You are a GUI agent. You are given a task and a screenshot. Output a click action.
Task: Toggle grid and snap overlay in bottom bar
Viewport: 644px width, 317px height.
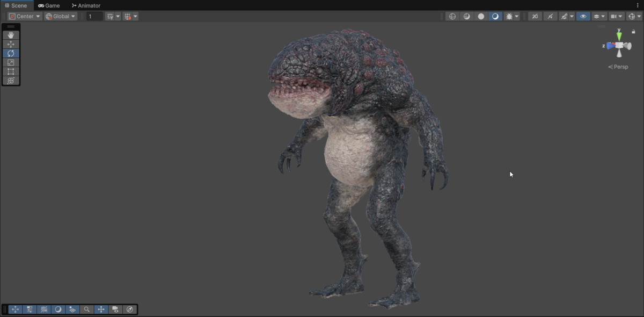click(x=44, y=309)
